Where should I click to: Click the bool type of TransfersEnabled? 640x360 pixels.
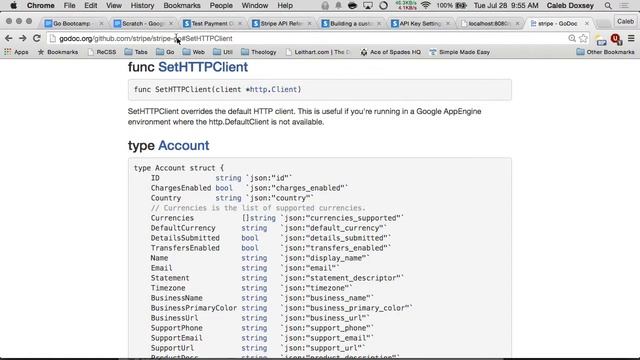(x=250, y=248)
